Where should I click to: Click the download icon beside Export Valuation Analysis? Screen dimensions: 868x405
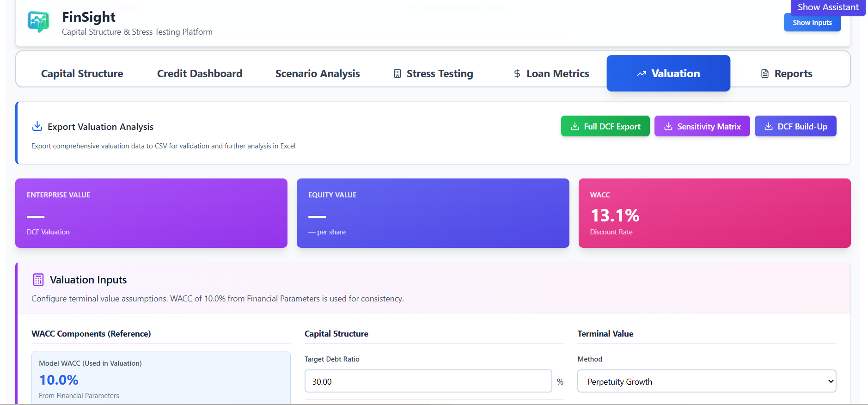point(37,126)
